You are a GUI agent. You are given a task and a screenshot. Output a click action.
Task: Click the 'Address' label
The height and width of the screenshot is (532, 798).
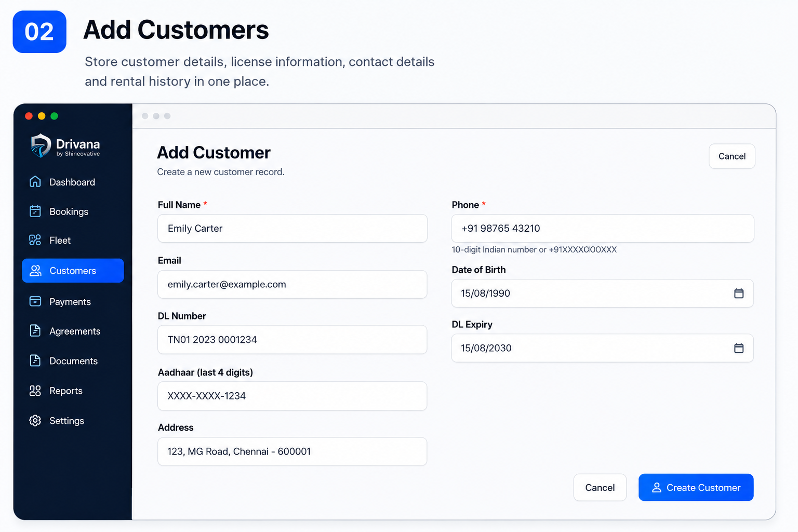click(x=176, y=428)
